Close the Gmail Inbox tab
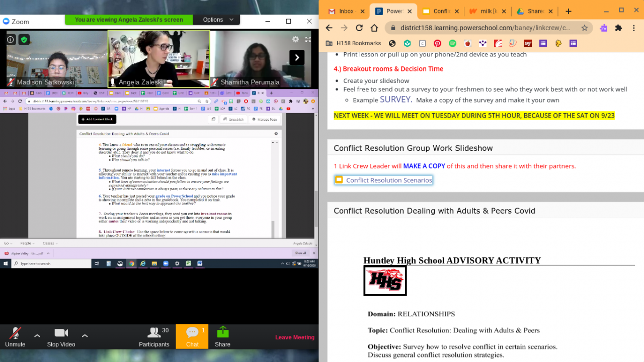The width and height of the screenshot is (644, 362). [362, 11]
